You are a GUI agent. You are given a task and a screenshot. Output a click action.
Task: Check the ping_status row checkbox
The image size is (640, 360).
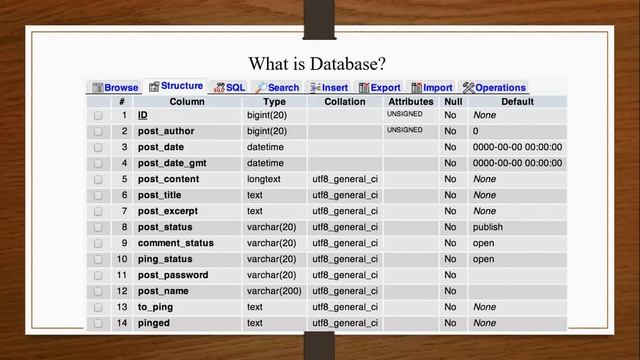(x=98, y=259)
